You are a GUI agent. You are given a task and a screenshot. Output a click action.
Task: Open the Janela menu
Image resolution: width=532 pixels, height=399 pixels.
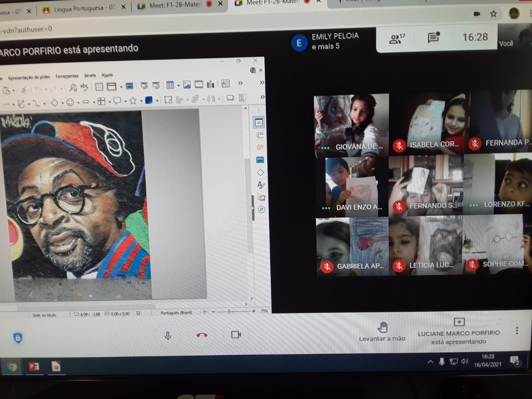tap(90, 75)
